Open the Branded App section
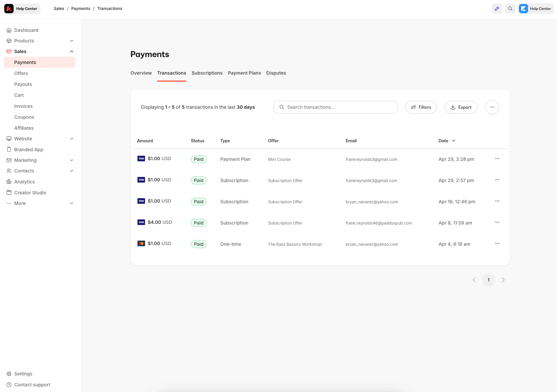557x392 pixels. [29, 149]
